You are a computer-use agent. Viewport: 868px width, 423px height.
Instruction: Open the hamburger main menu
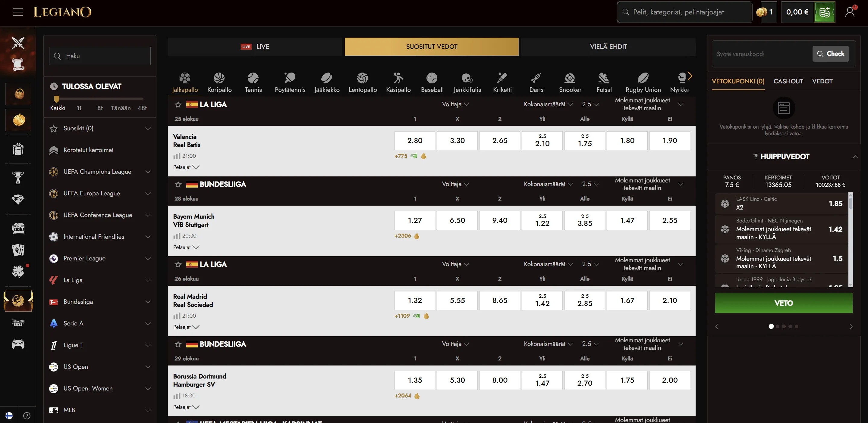tap(18, 12)
